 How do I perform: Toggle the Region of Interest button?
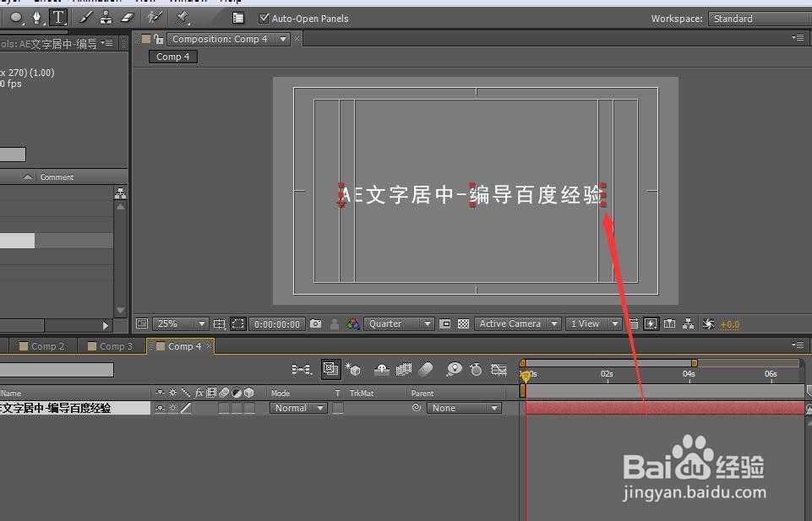(x=444, y=324)
